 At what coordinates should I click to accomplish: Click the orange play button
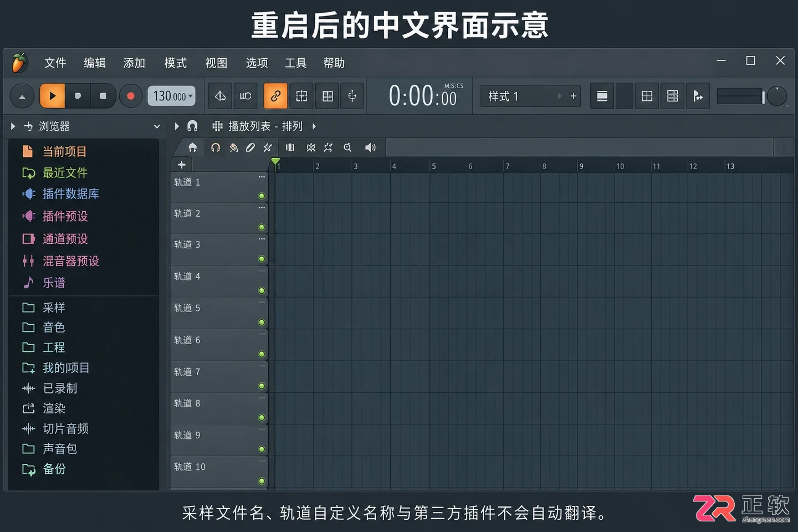pyautogui.click(x=53, y=96)
